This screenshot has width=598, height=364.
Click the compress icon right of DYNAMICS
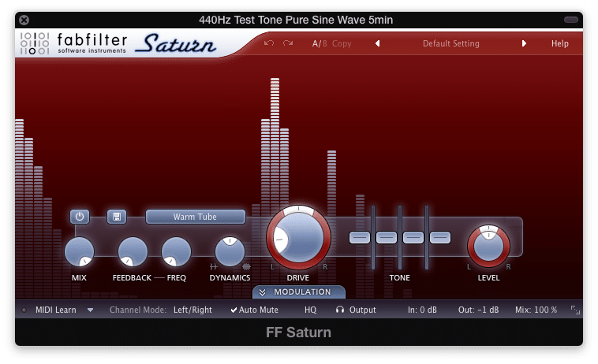(246, 266)
